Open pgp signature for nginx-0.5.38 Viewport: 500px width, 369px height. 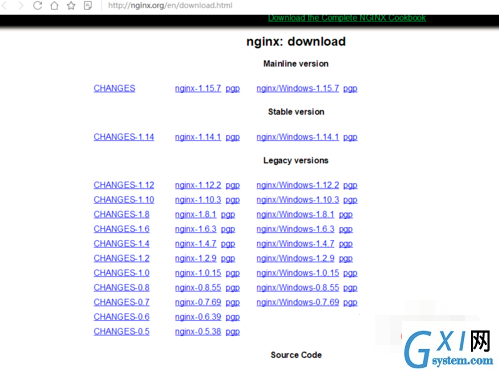point(233,332)
